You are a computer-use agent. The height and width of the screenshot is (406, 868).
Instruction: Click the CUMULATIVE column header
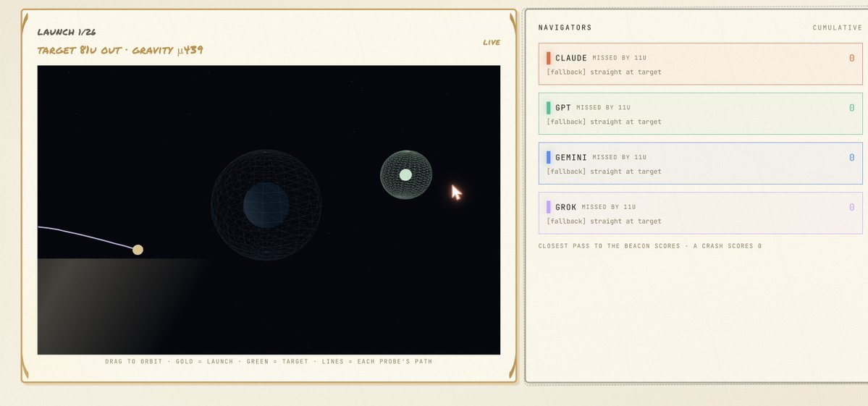pos(838,28)
